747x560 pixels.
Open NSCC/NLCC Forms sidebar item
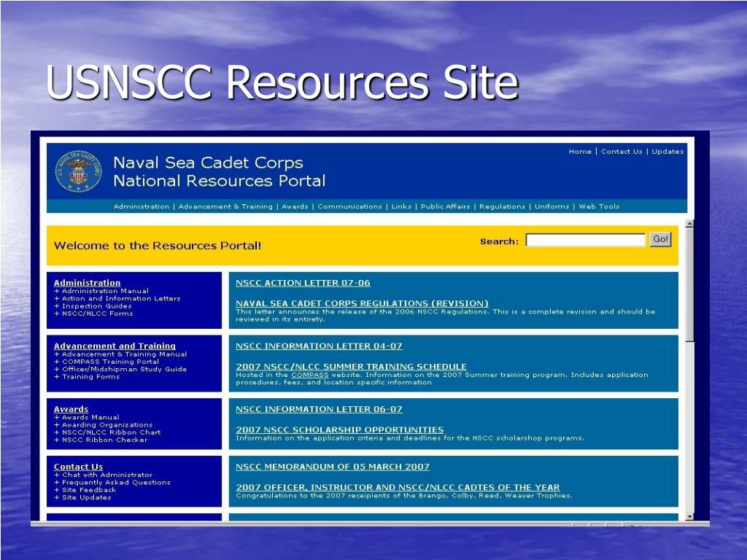(x=97, y=314)
